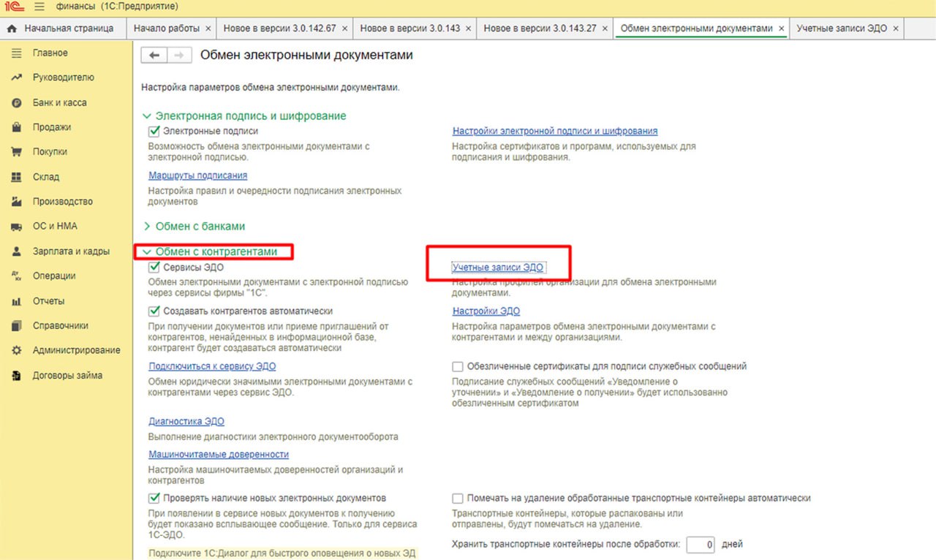Open the Диагностика ЭДО link
936x560 pixels.
[x=186, y=421]
